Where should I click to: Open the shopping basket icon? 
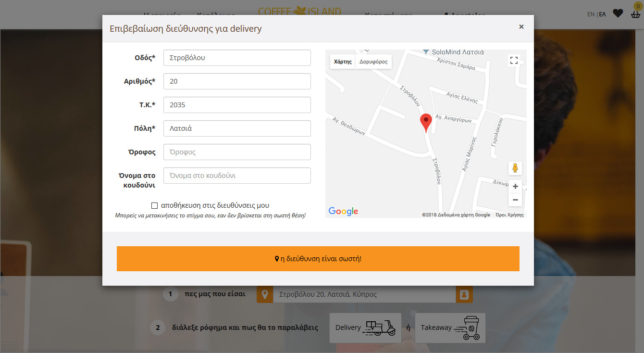pos(636,13)
